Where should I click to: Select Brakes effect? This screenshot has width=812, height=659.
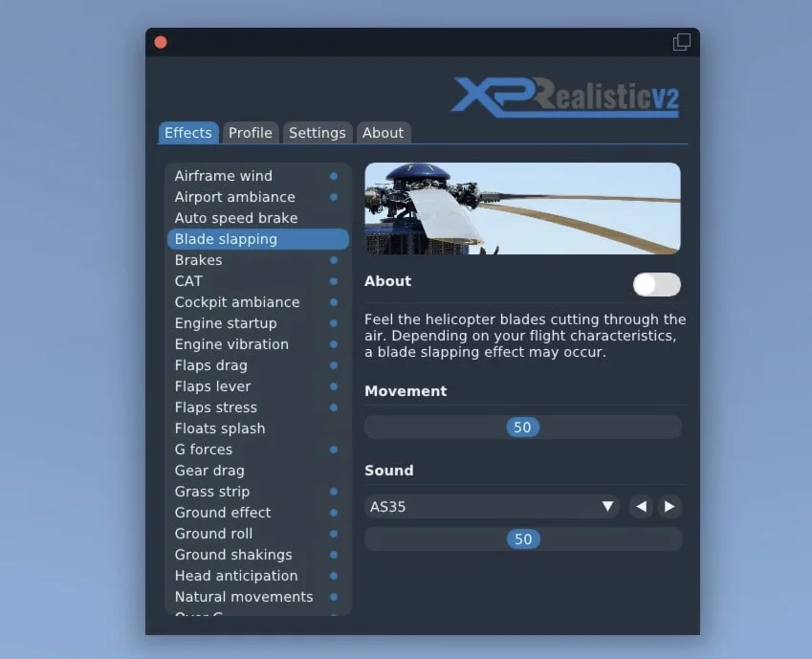click(x=258, y=260)
